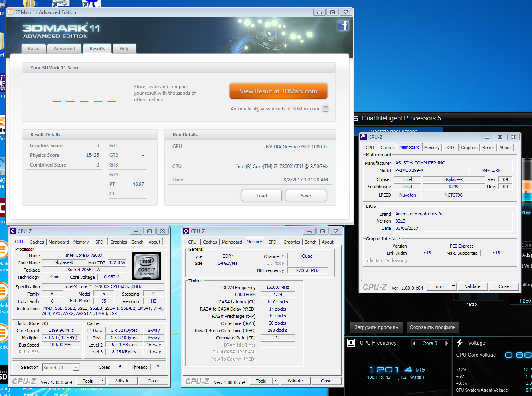Viewport: 532px width, 396px height.
Task: Click the CPU Frequency chip icon
Action: point(351,343)
